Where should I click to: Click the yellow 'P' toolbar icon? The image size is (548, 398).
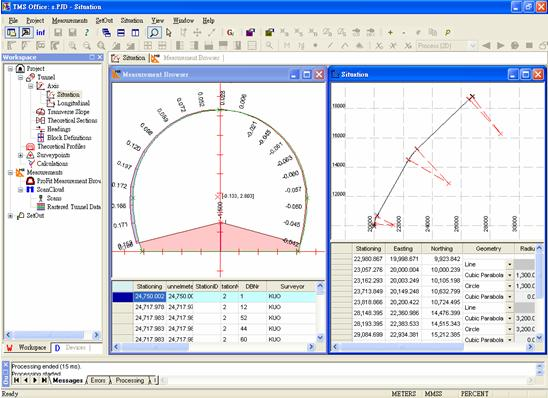(447, 33)
